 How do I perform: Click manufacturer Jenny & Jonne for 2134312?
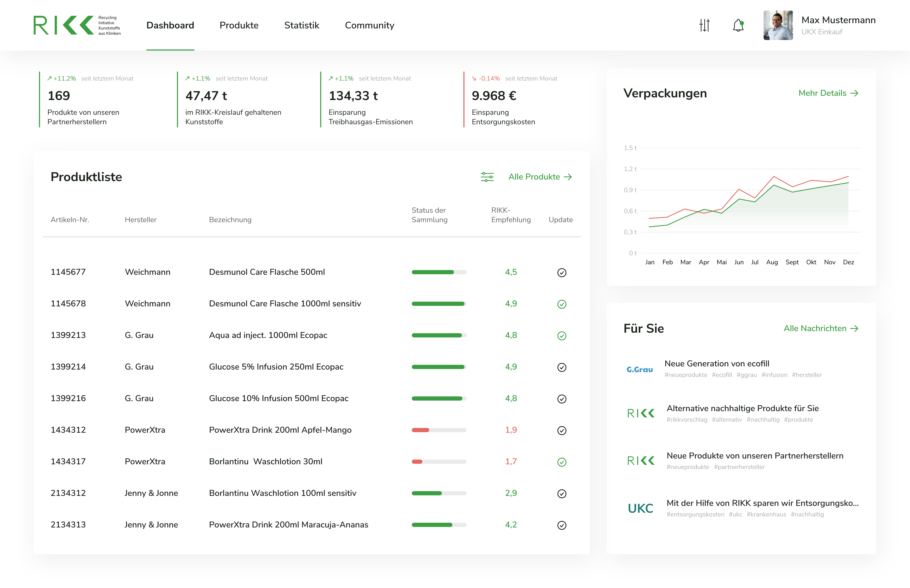151,493
